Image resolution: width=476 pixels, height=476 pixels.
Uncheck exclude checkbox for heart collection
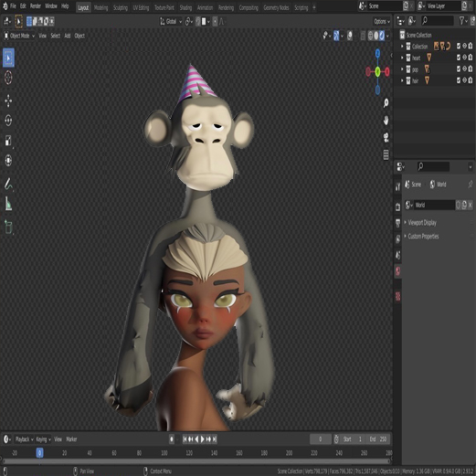(459, 58)
